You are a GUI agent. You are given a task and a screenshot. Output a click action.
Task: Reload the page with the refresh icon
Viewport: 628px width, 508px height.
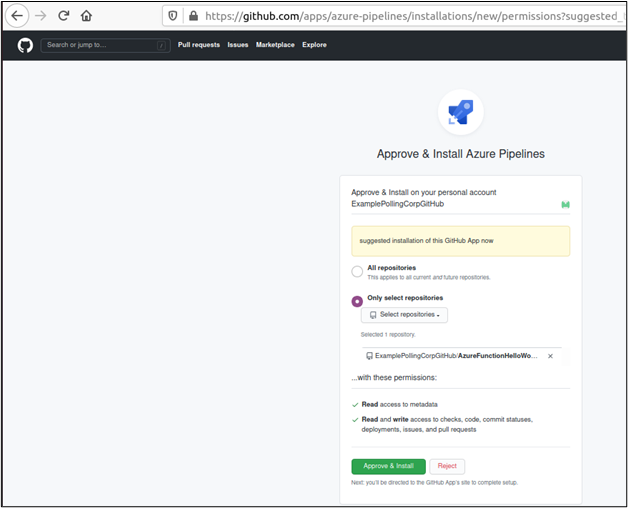(64, 16)
